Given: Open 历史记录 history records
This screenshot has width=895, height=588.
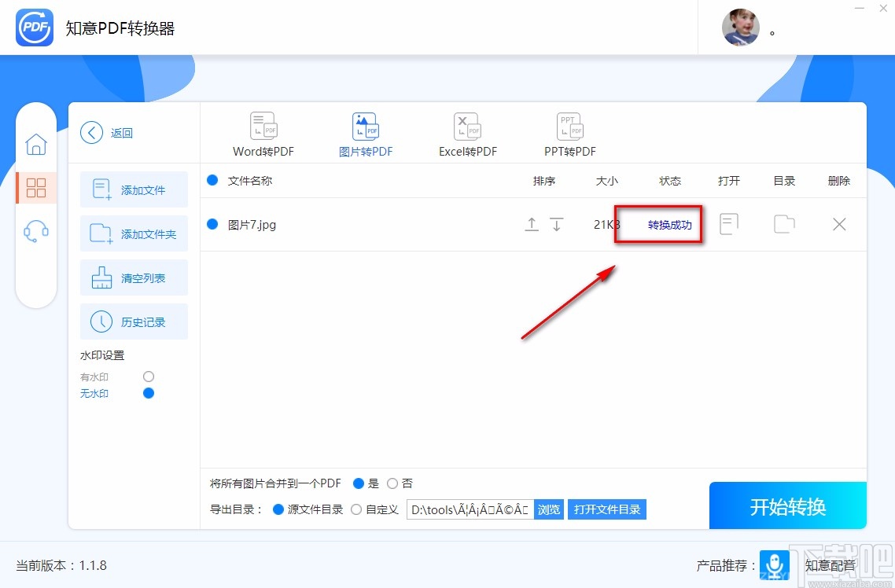Looking at the screenshot, I should pos(134,322).
